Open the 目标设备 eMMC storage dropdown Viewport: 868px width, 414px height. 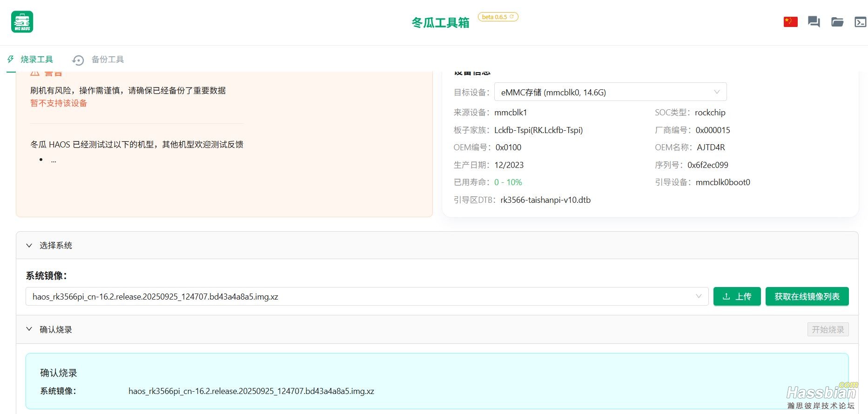(610, 92)
